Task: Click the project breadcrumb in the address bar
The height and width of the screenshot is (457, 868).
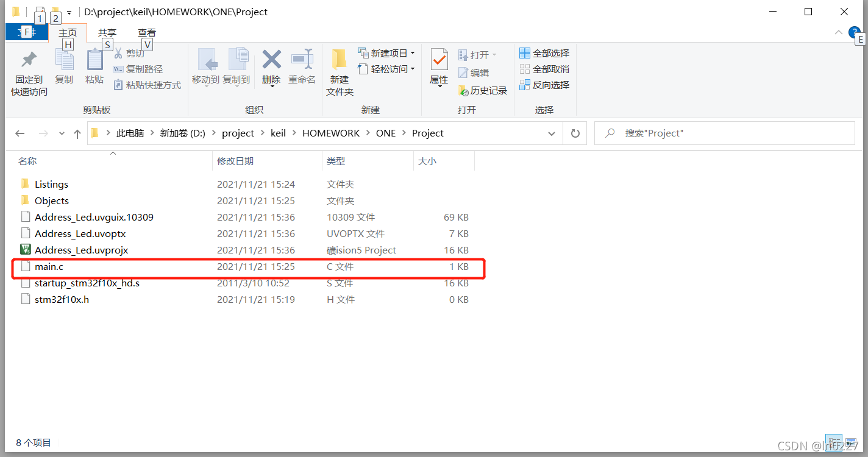Action: pyautogui.click(x=238, y=133)
